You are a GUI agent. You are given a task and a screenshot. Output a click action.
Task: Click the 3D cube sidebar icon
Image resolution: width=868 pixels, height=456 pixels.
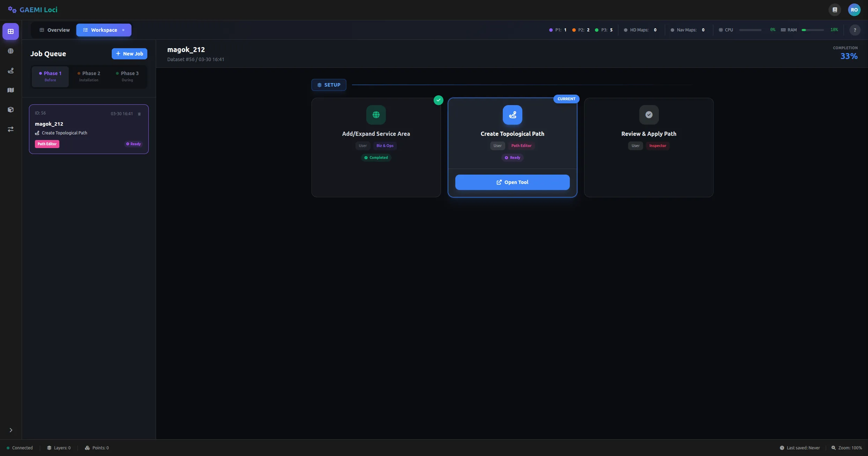click(11, 110)
